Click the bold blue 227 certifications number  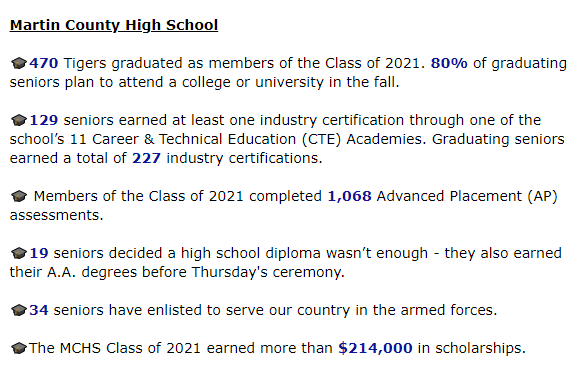(x=146, y=158)
